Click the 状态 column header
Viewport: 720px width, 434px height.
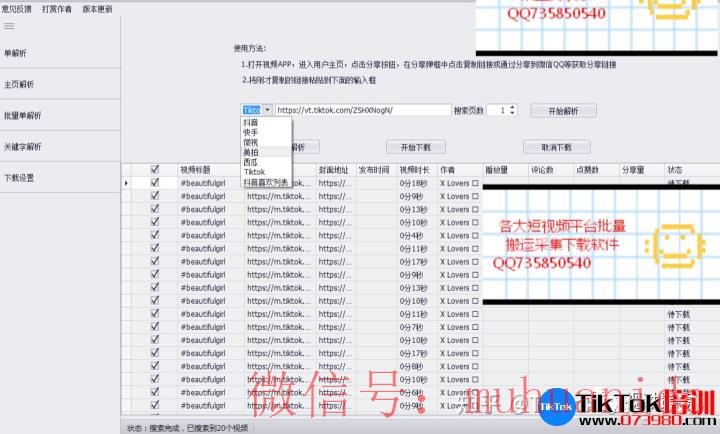pos(692,170)
